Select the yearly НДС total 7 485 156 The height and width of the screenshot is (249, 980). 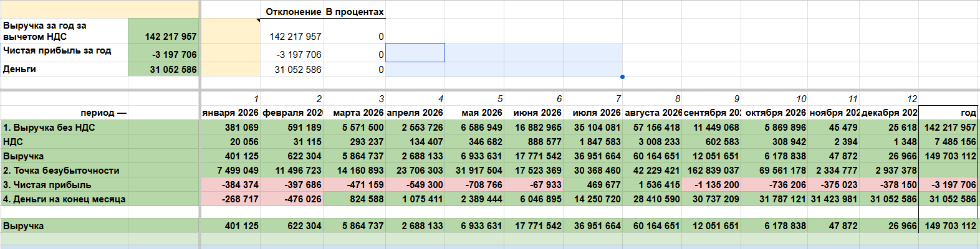948,142
